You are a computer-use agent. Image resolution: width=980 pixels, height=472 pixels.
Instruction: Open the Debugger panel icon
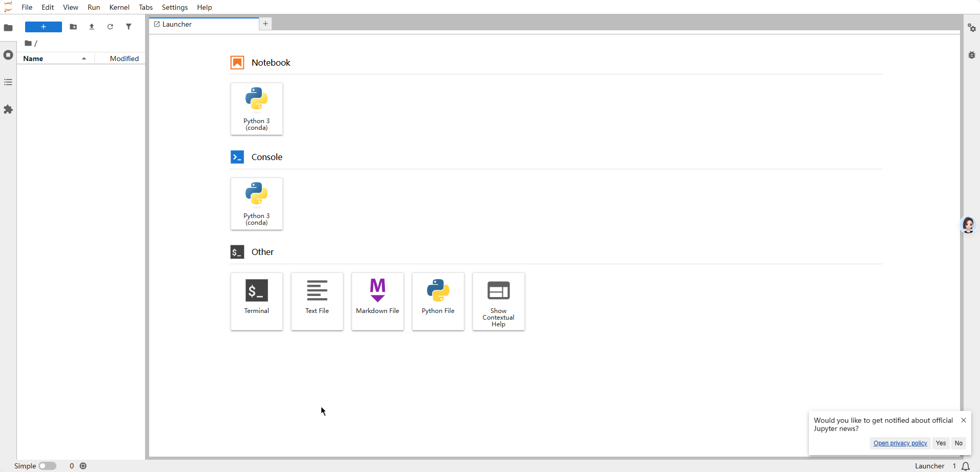971,55
